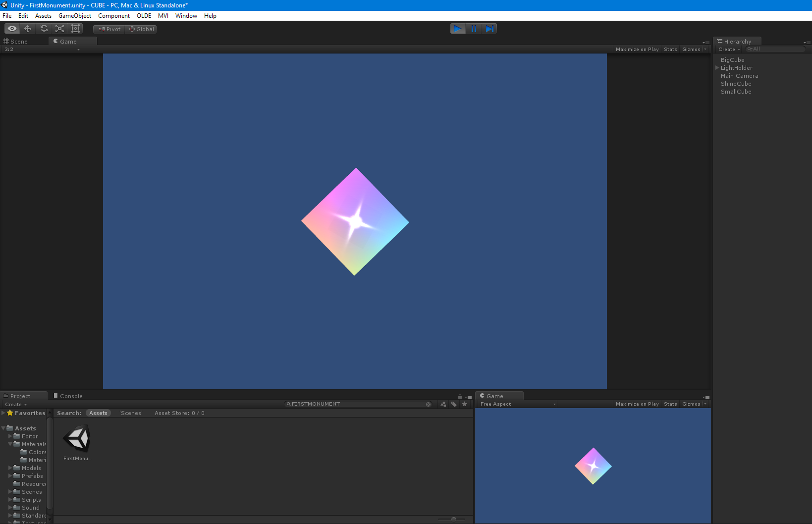
Task: Open the Assets menu
Action: click(x=43, y=16)
